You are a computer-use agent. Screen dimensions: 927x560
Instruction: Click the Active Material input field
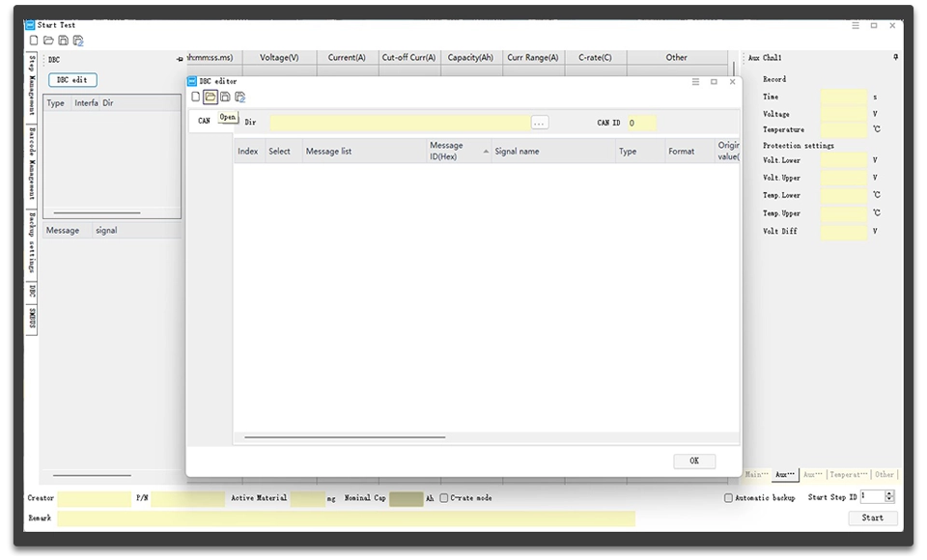pos(307,498)
